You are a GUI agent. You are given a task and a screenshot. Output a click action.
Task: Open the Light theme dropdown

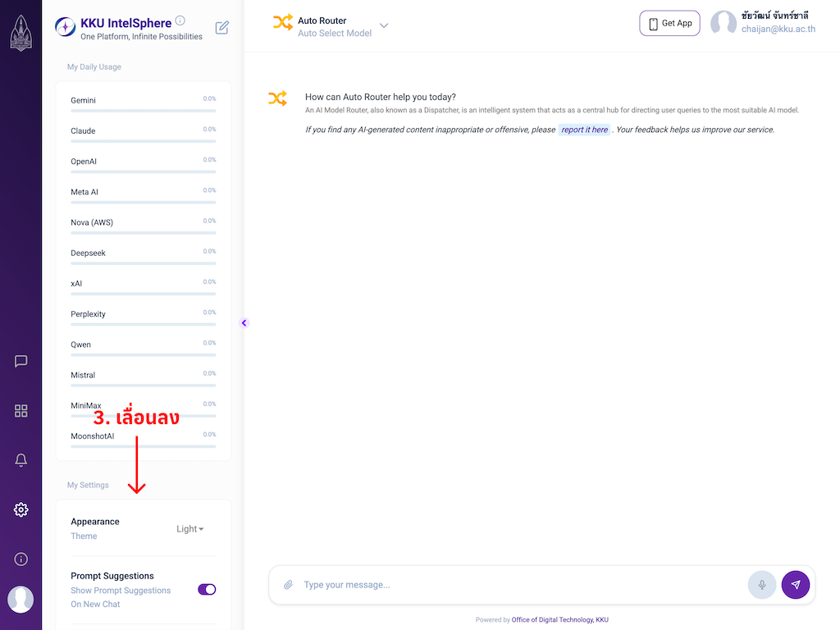click(x=190, y=529)
